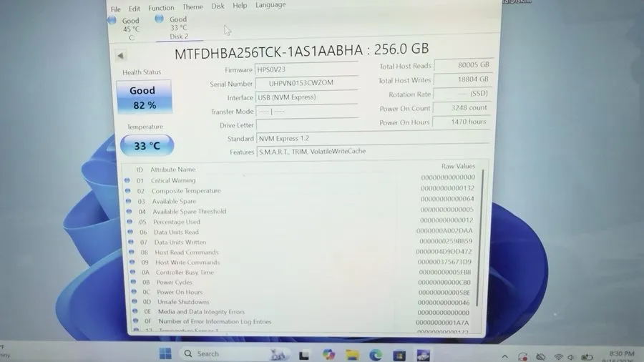Click the Attribute Name column header
The height and width of the screenshot is (362, 644).
pyautogui.click(x=173, y=169)
